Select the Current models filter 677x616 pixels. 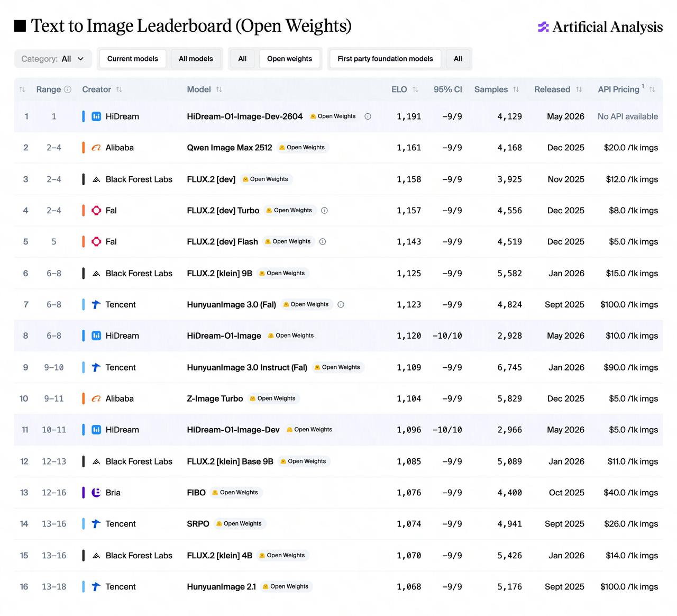[x=132, y=59]
